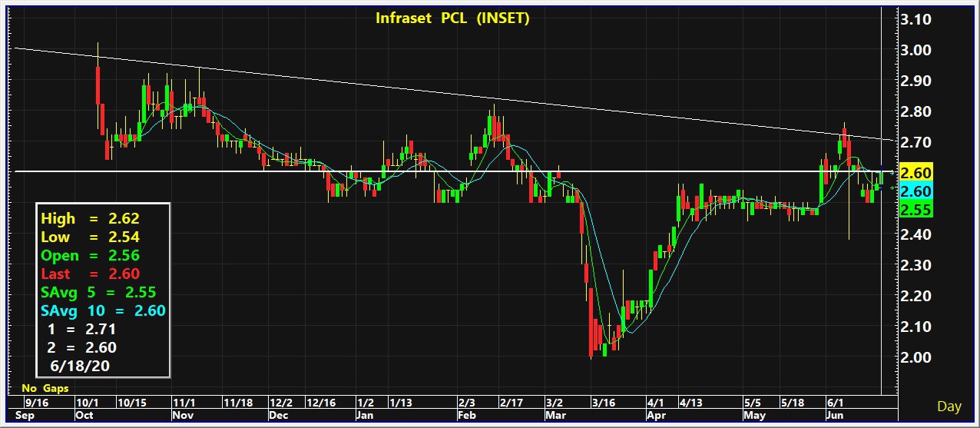Click the Infraset PCL (INSET) chart title
Image resolution: width=980 pixels, height=428 pixels.
(452, 18)
